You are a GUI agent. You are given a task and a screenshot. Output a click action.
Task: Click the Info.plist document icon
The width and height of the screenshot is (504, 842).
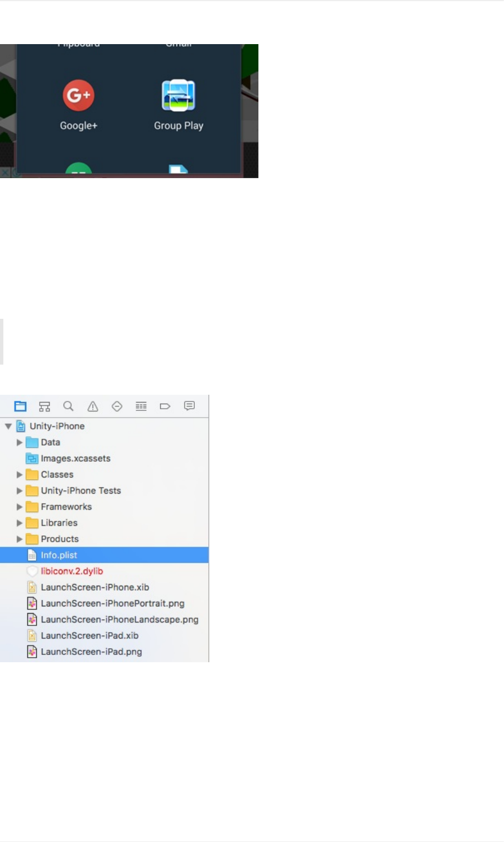point(32,555)
